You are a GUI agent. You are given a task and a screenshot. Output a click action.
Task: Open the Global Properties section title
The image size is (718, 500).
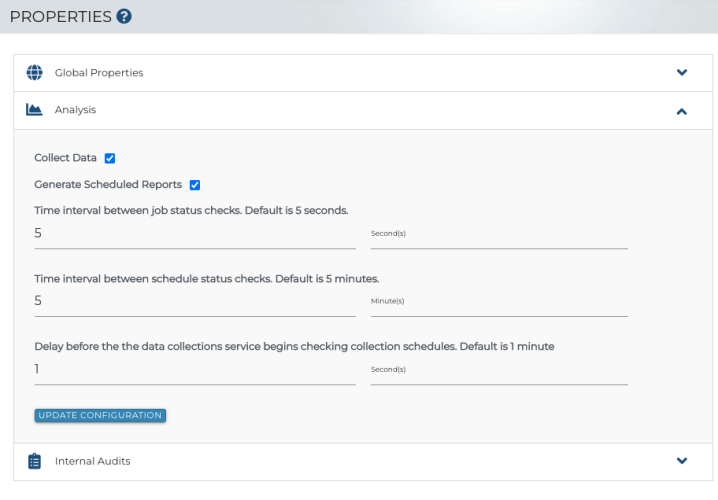pyautogui.click(x=99, y=73)
